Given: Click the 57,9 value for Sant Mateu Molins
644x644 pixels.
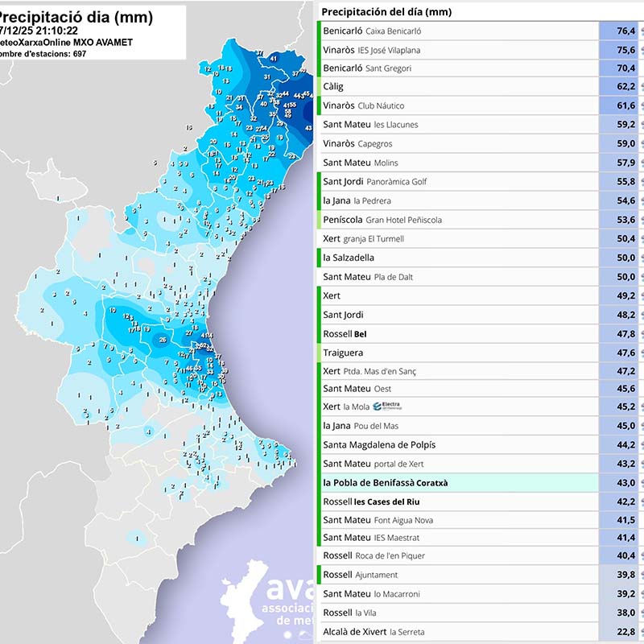Looking at the screenshot, I should (625, 163).
